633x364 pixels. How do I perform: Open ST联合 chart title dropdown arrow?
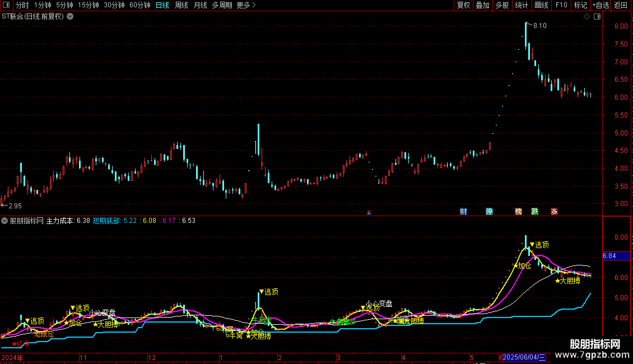click(x=70, y=17)
